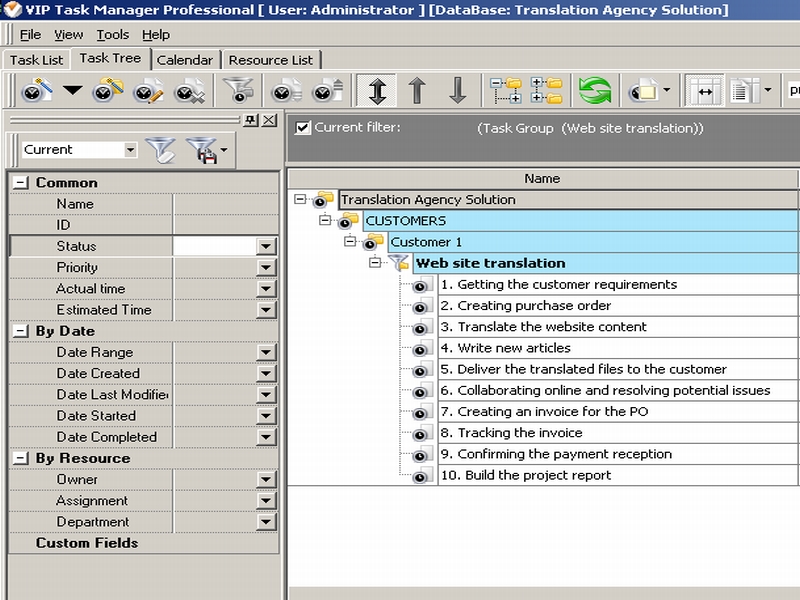This screenshot has height=600, width=800.
Task: Click the Delete Task icon with X
Action: 189,91
